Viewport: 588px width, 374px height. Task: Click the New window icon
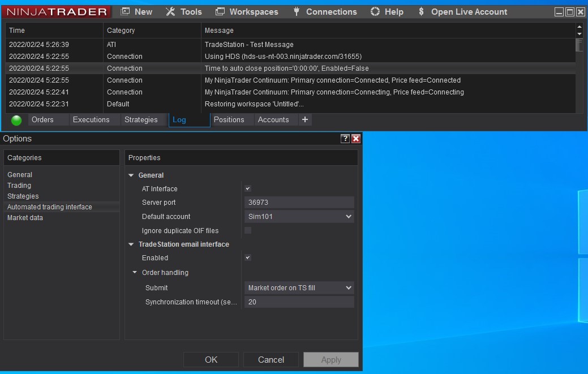click(125, 12)
